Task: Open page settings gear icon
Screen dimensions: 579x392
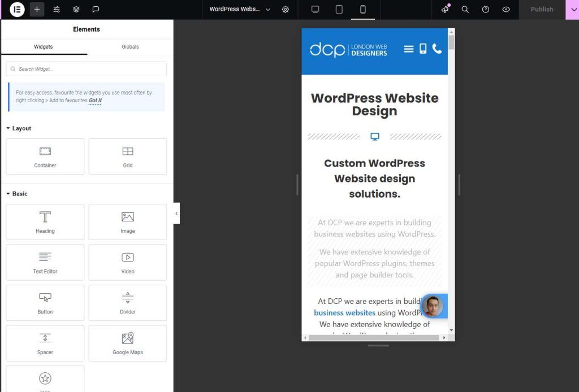Action: tap(286, 9)
